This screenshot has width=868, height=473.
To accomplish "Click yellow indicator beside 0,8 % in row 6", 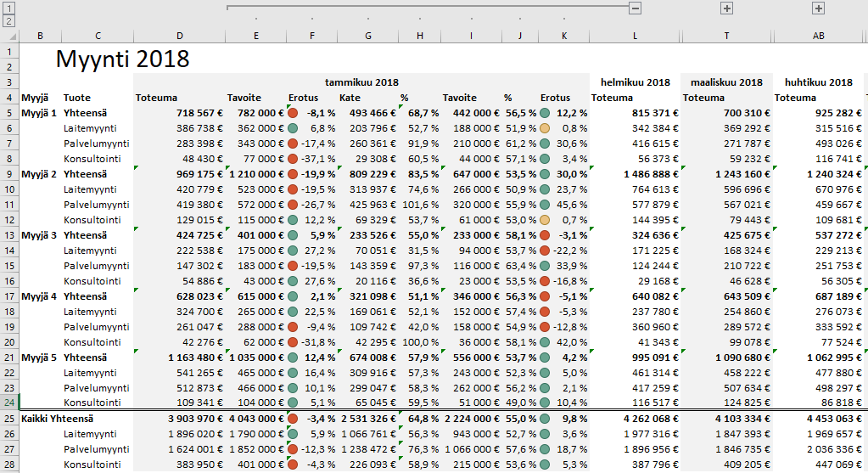I will [545, 128].
